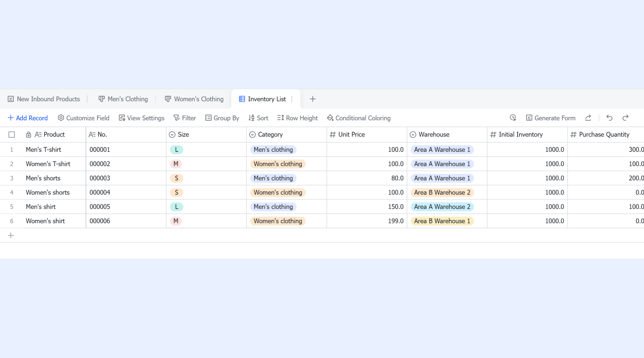This screenshot has width=644, height=358.
Task: Select the No. column header
Action: click(126, 135)
